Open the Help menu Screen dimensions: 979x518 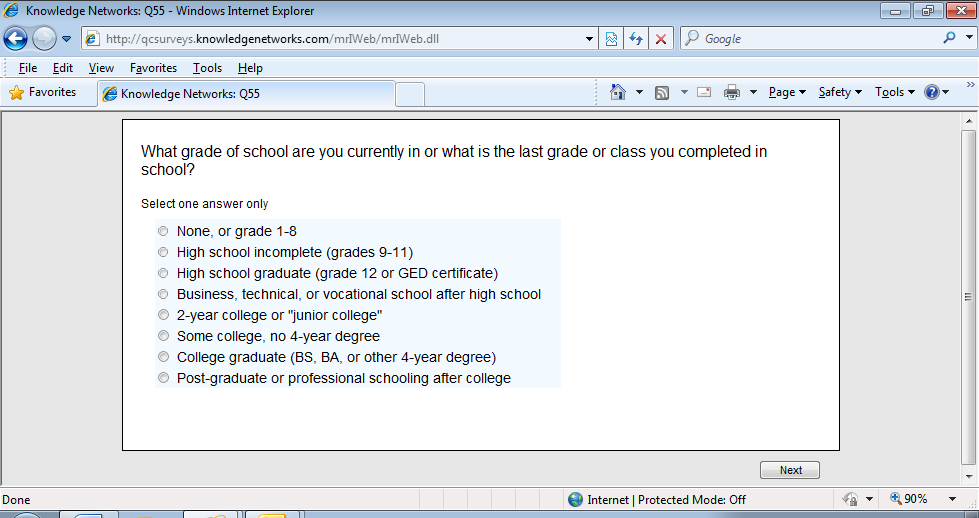[250, 67]
